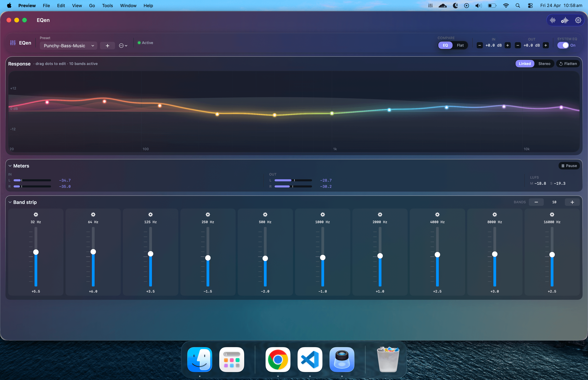The width and height of the screenshot is (588, 380).
Task: Click the waveform icon in title bar
Action: tap(553, 20)
